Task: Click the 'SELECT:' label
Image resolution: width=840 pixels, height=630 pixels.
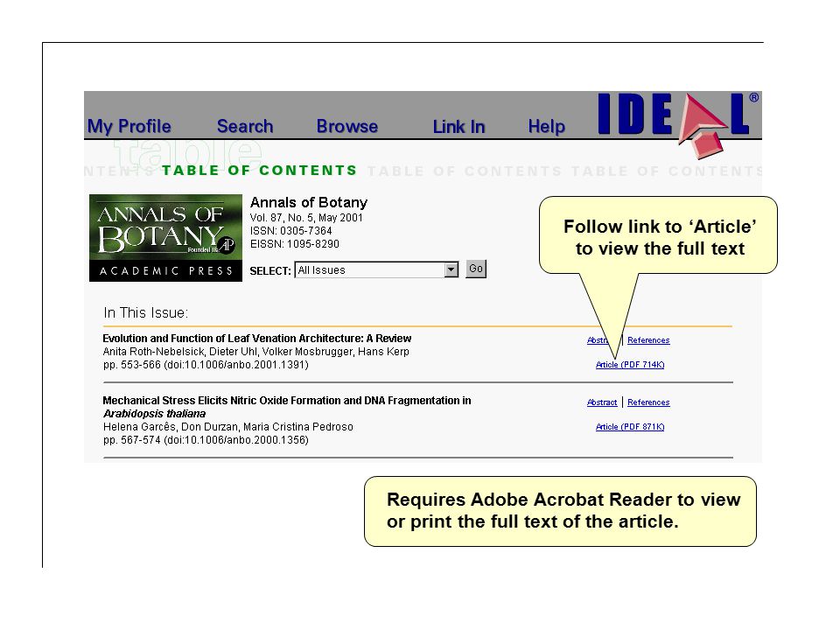Action: (x=270, y=271)
